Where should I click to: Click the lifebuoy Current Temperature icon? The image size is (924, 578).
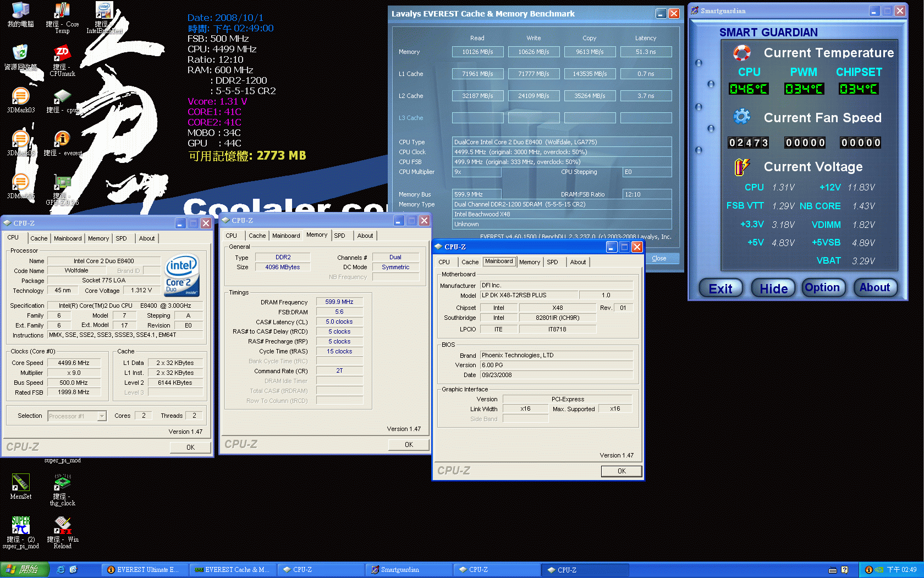741,53
